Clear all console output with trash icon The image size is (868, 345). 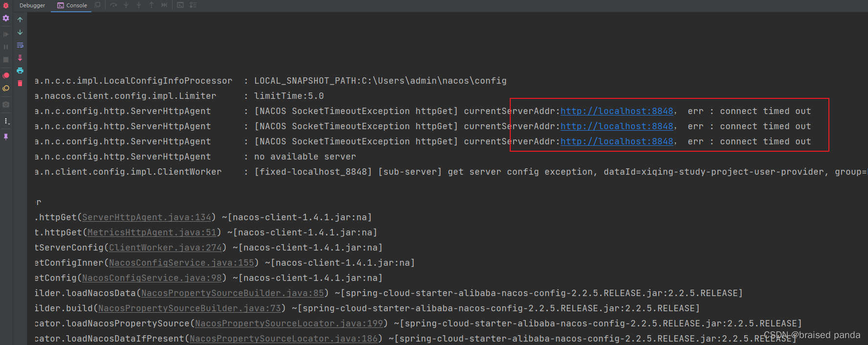[x=20, y=83]
